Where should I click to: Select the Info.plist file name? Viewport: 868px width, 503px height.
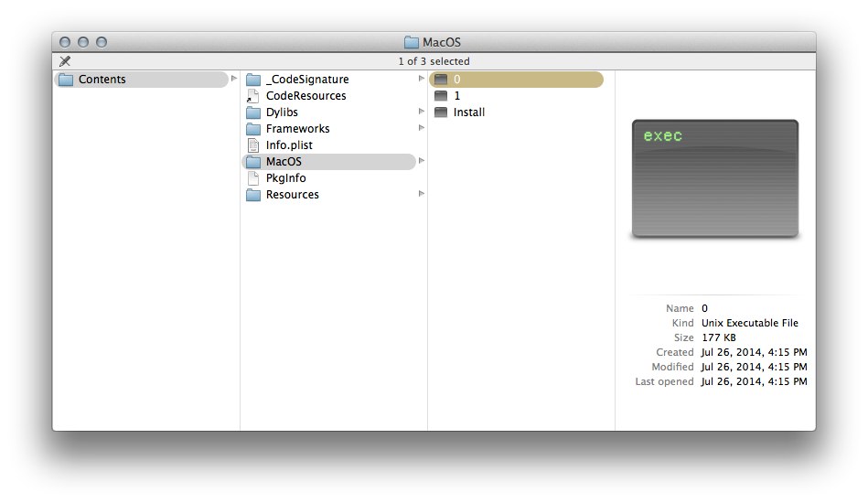(289, 145)
